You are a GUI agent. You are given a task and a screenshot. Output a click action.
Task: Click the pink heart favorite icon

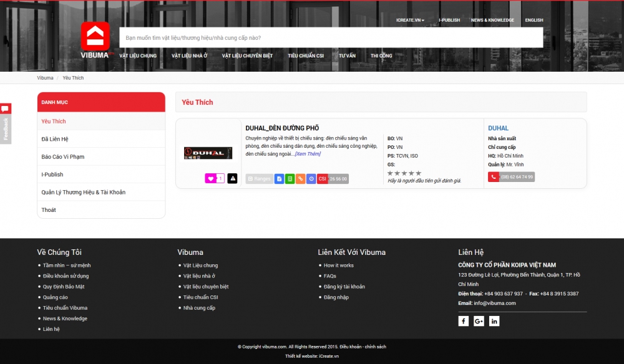pos(211,179)
